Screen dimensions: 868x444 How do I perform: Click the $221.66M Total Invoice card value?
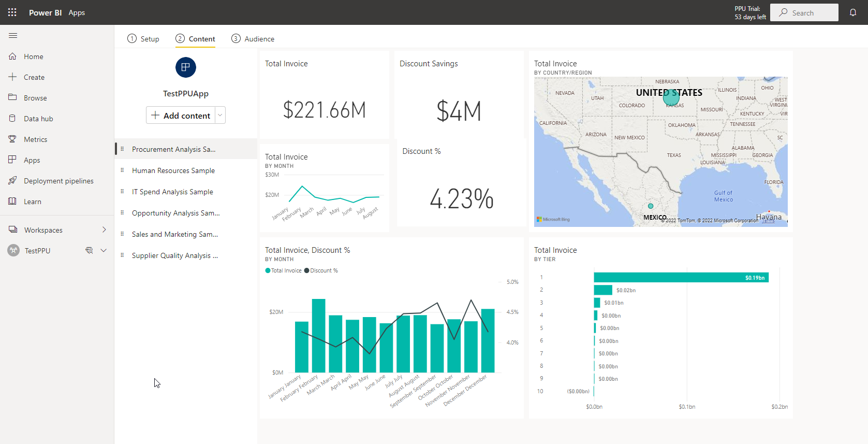click(x=325, y=110)
